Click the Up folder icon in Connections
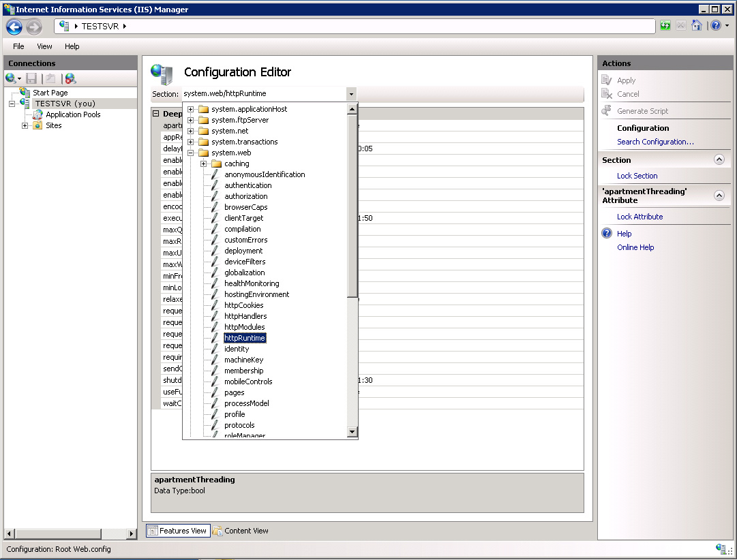The width and height of the screenshot is (737, 560). pyautogui.click(x=50, y=78)
